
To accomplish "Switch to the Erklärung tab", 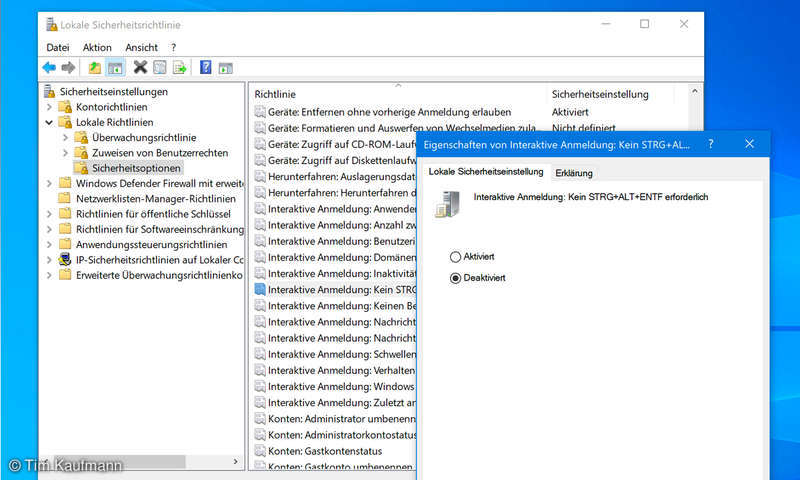I will pos(574,173).
